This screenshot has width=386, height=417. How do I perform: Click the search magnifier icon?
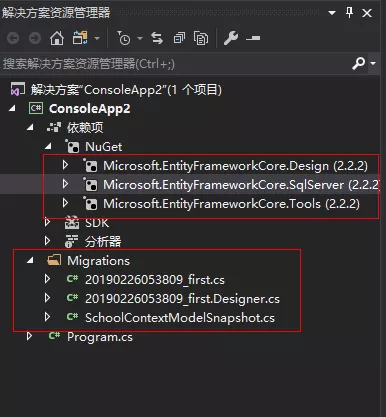pyautogui.click(x=359, y=63)
